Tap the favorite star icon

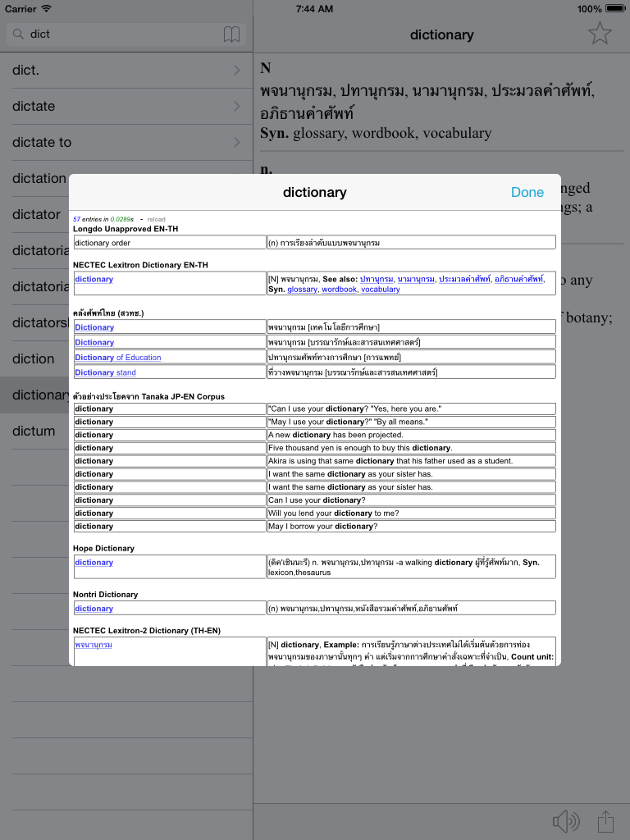pos(600,34)
